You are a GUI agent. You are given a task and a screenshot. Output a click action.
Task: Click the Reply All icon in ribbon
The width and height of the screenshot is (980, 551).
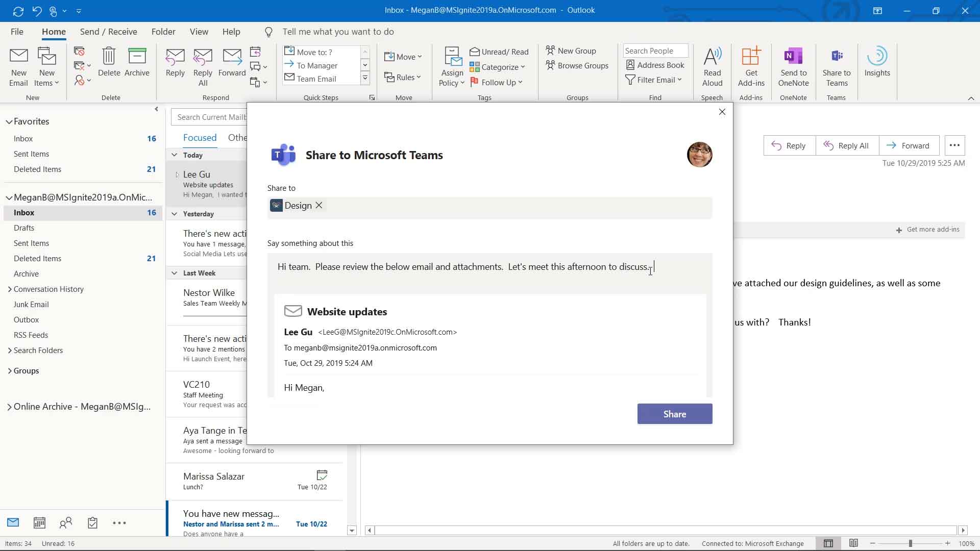(202, 66)
